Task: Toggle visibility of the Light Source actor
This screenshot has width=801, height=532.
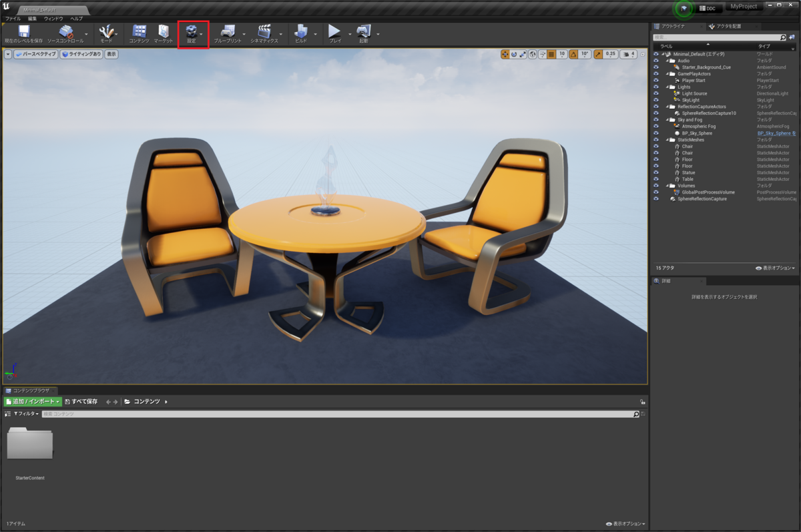Action: point(656,93)
